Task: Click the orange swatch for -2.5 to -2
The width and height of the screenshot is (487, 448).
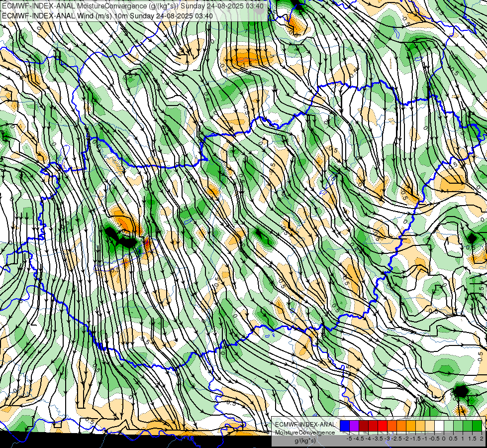Action: coord(401,426)
